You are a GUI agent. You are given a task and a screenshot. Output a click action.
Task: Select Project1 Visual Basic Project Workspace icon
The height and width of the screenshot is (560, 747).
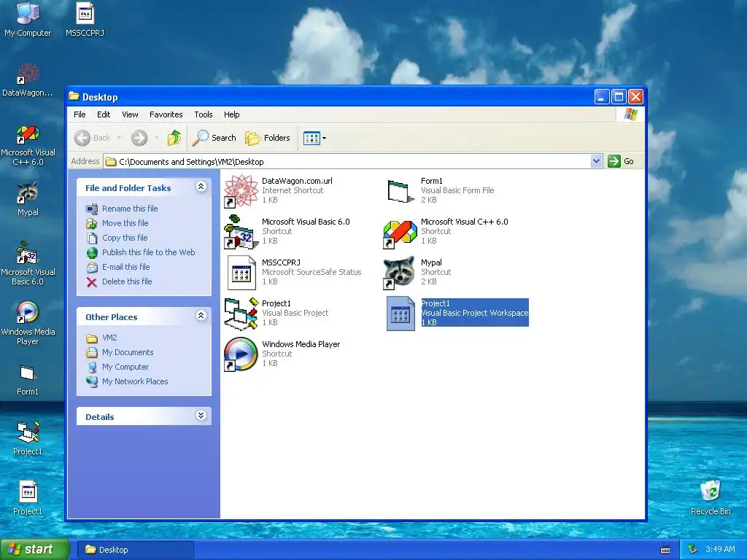click(x=400, y=314)
